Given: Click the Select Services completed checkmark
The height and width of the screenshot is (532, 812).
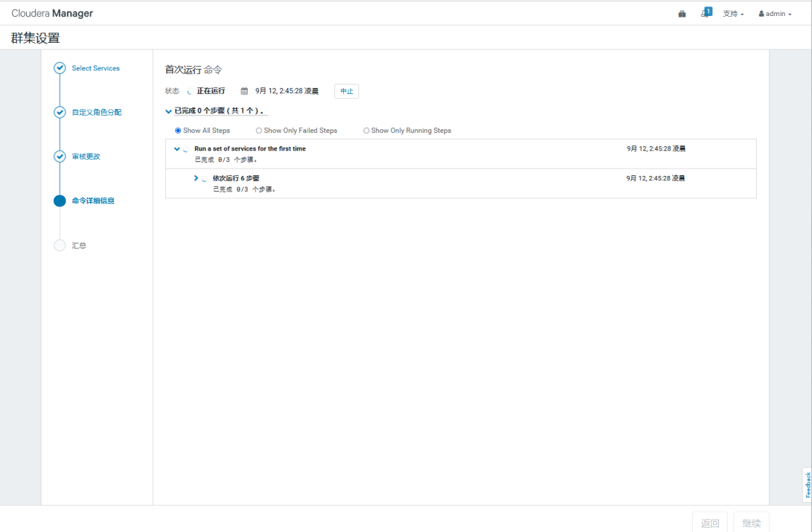Looking at the screenshot, I should click(59, 68).
